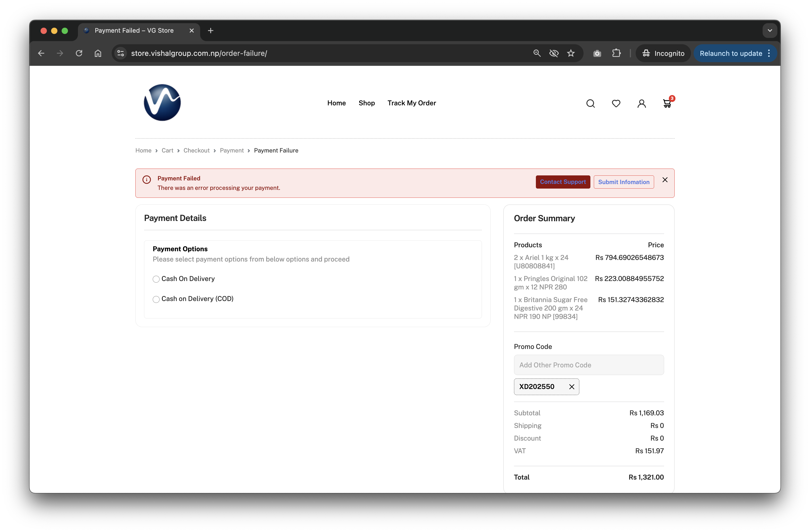This screenshot has height=532, width=810.
Task: Open the shopping cart icon
Action: coord(667,104)
